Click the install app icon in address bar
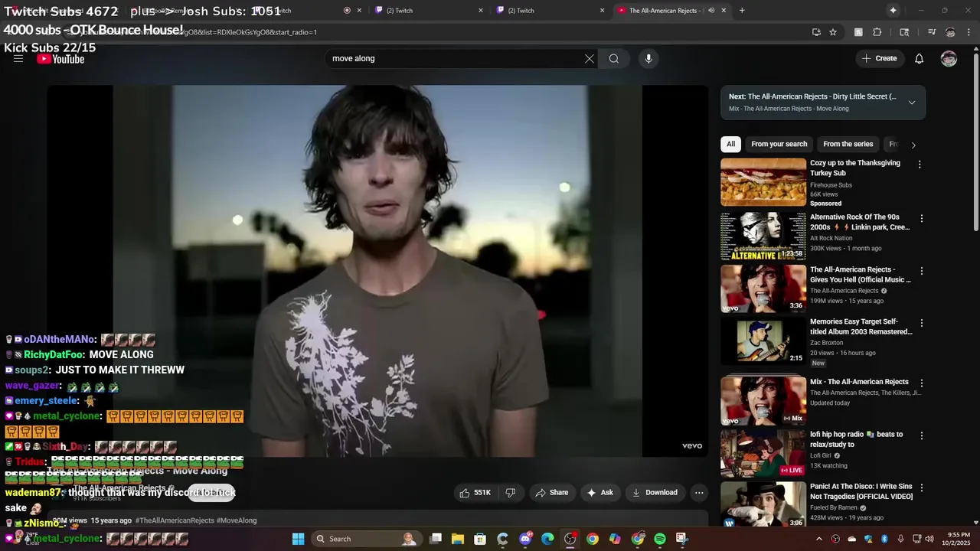 (816, 32)
